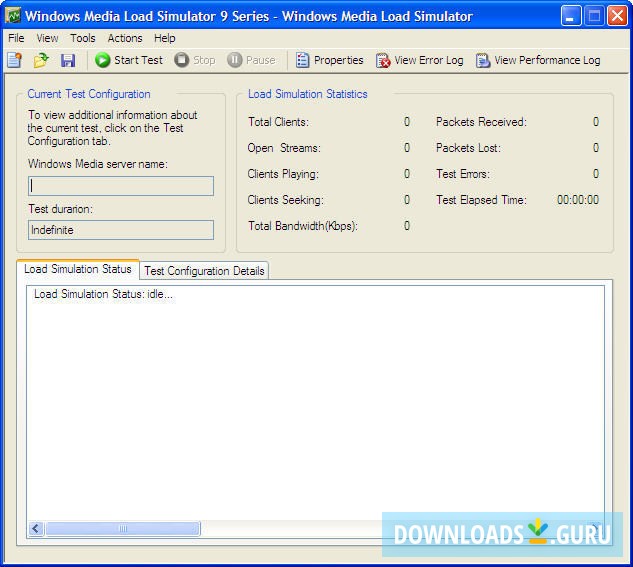This screenshot has width=633, height=567.
Task: Open View Performance Log
Action: pyautogui.click(x=538, y=60)
